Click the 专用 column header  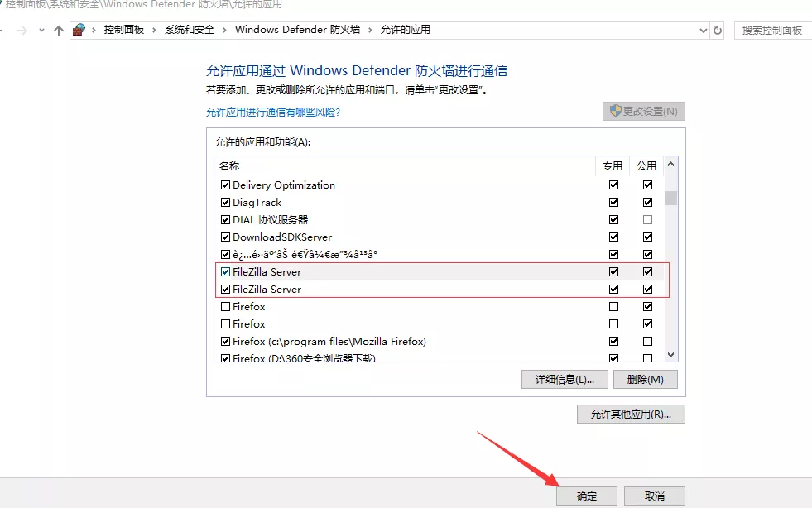click(613, 165)
